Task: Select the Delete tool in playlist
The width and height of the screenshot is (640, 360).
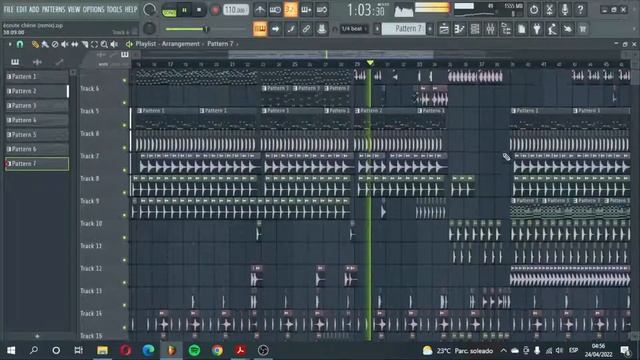Action: tap(55, 44)
